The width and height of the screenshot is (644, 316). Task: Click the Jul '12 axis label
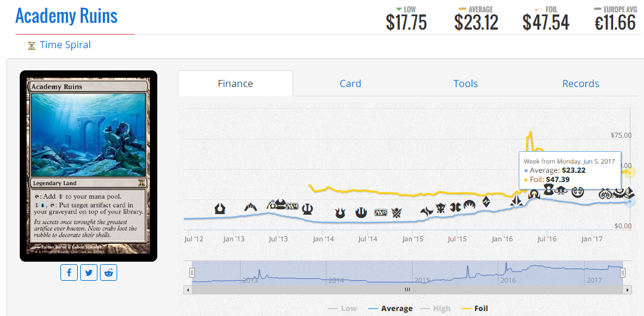coord(194,238)
